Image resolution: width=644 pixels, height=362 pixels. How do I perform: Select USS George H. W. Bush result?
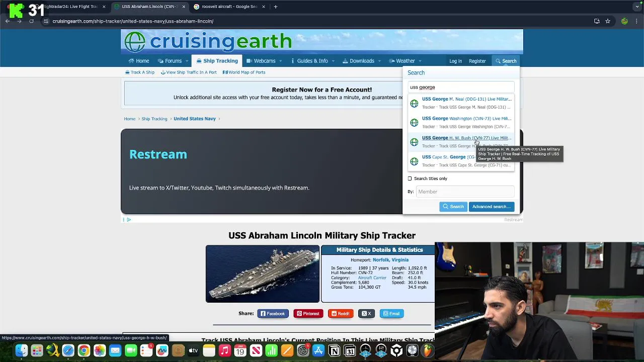coord(461,142)
